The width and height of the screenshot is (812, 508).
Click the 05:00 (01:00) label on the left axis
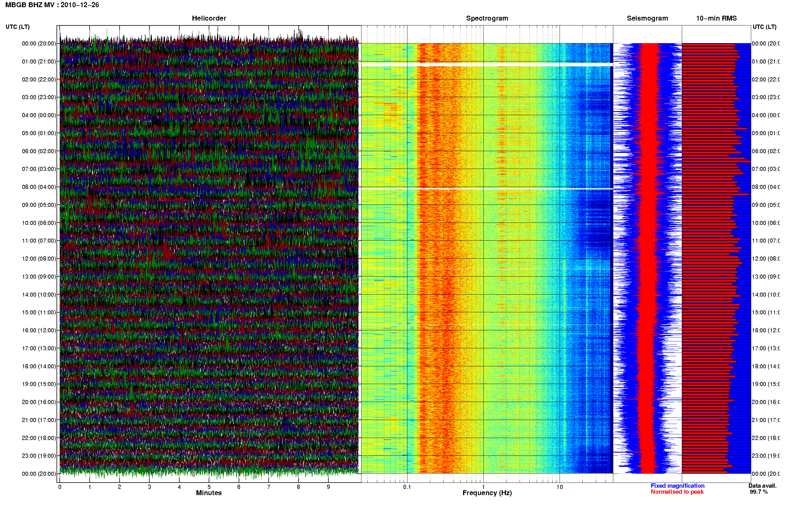39,133
